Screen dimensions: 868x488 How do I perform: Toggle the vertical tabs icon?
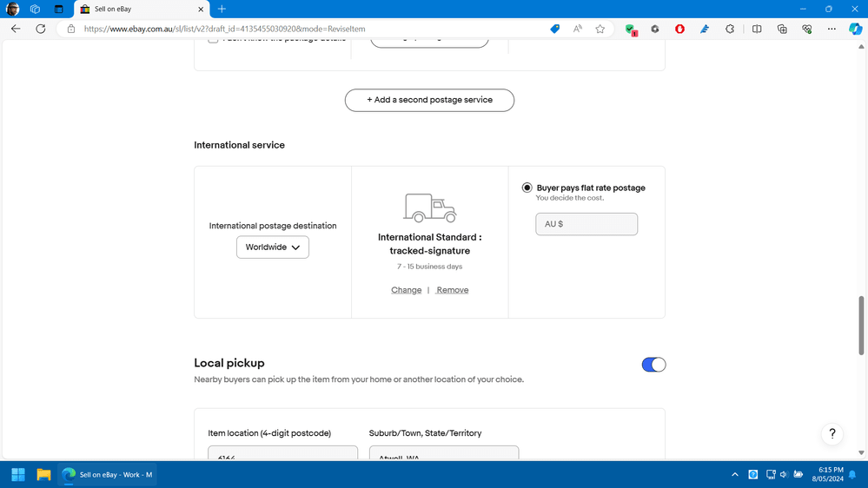pos(59,9)
